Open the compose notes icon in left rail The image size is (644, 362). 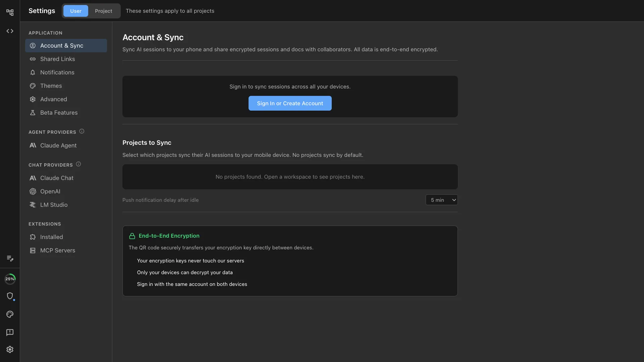coord(10,258)
